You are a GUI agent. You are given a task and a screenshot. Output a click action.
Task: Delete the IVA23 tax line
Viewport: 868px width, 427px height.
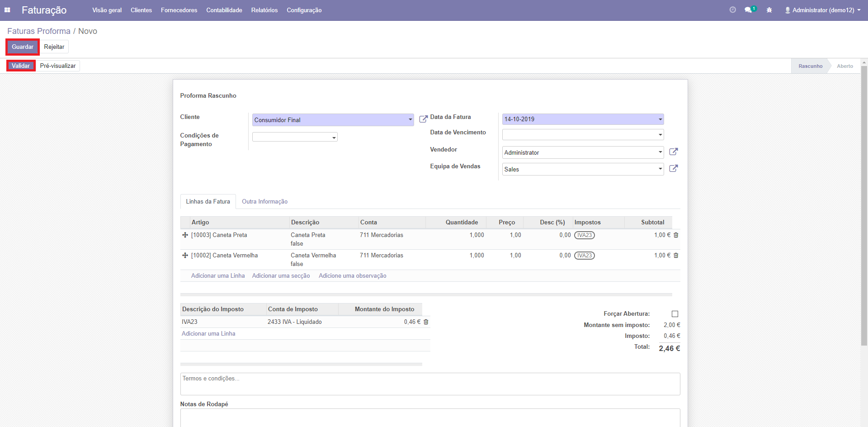pos(426,322)
